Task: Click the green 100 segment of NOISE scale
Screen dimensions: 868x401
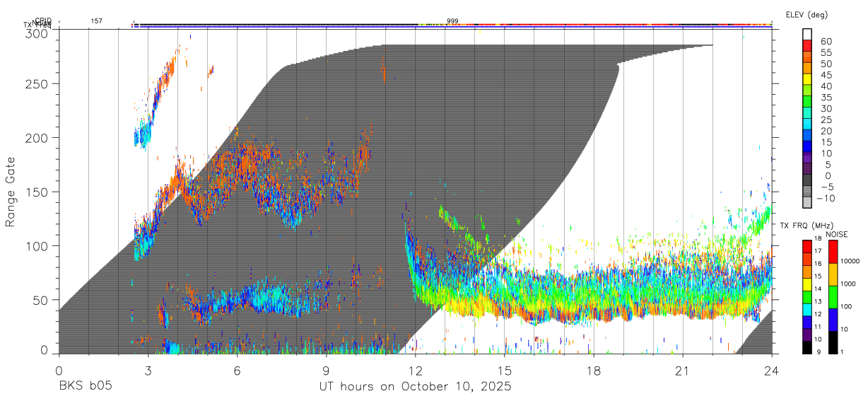Action: coord(832,297)
